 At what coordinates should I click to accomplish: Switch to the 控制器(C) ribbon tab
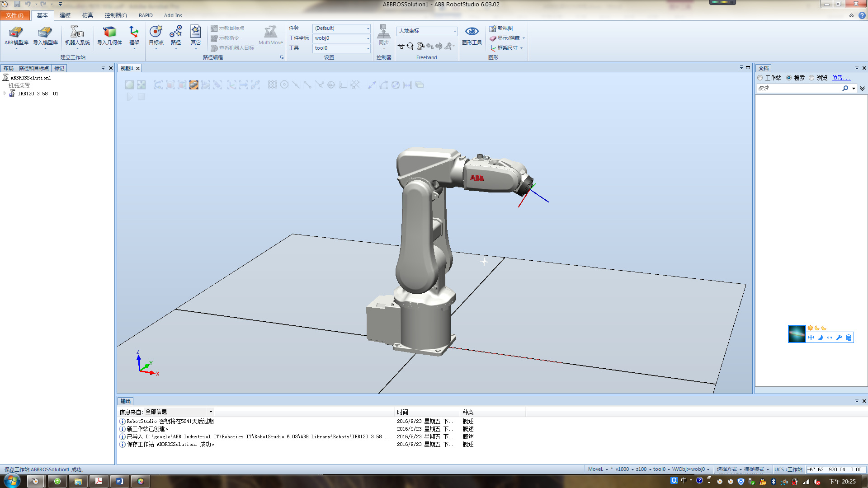[x=116, y=15]
